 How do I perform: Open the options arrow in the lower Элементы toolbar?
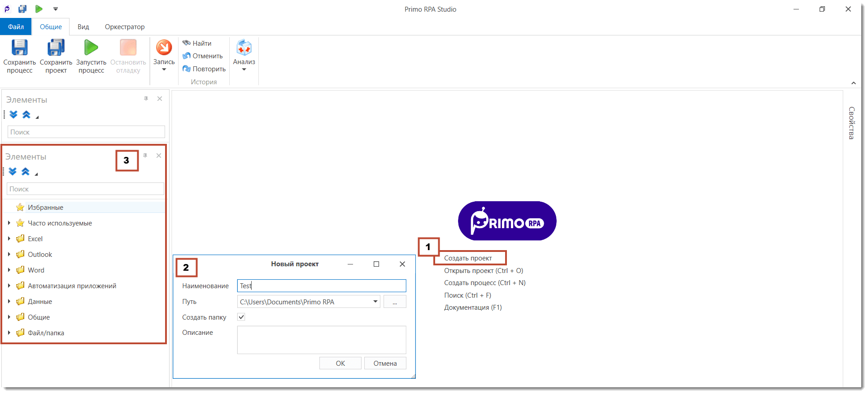point(36,174)
